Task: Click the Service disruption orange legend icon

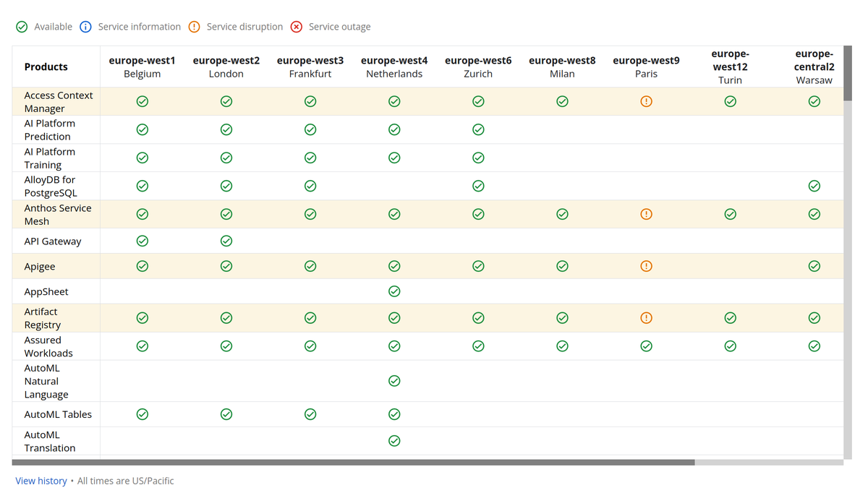Action: (194, 27)
